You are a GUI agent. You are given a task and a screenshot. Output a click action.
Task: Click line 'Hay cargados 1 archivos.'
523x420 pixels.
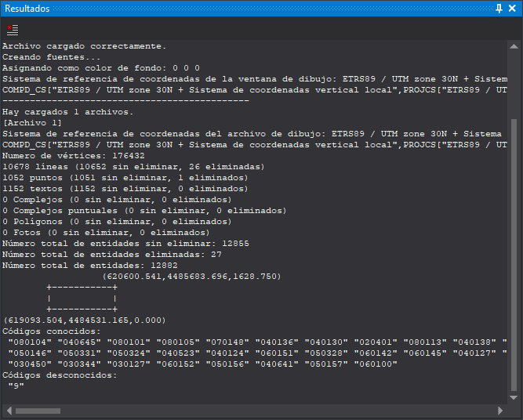pyautogui.click(x=67, y=112)
